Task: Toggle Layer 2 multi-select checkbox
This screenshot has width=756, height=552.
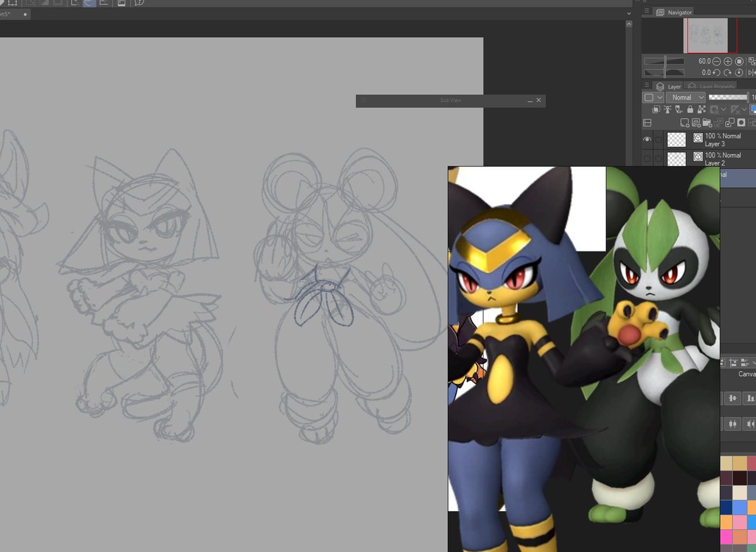Action: [658, 159]
